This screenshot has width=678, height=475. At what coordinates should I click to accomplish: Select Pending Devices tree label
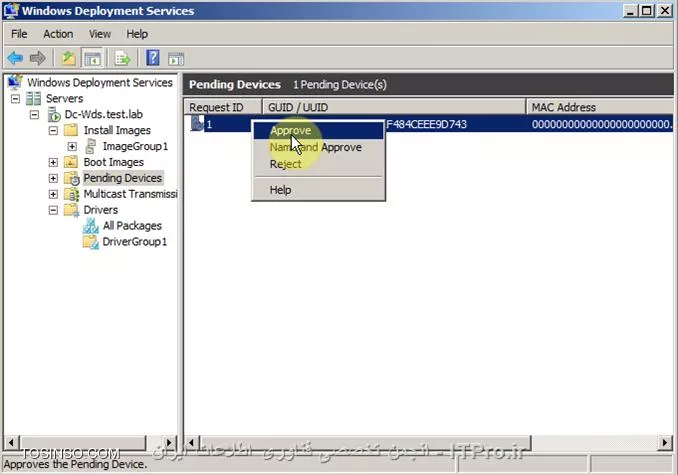[x=123, y=178]
